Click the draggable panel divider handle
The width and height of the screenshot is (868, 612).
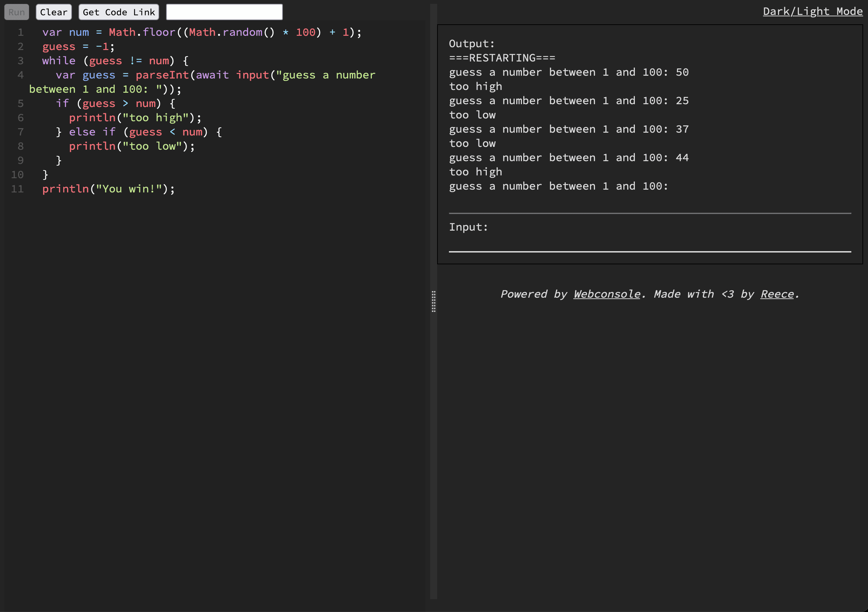coord(433,301)
